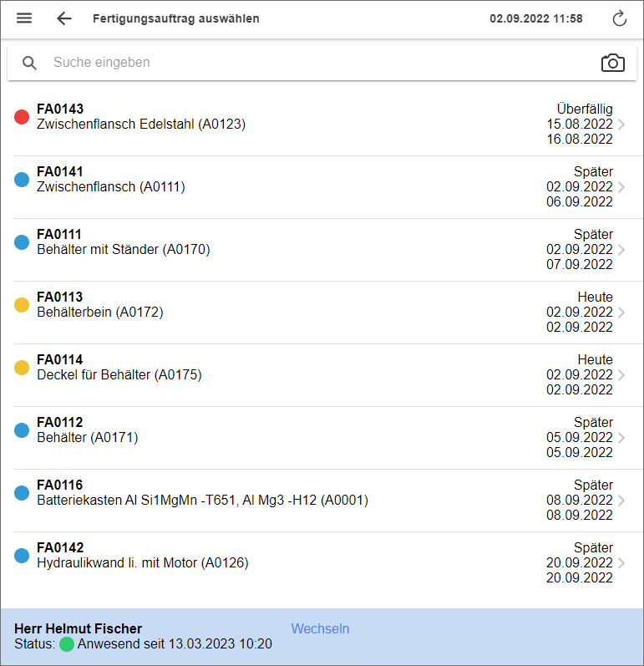This screenshot has width=644, height=666.
Task: Open chevron for FA0116 order row
Action: coord(621,501)
